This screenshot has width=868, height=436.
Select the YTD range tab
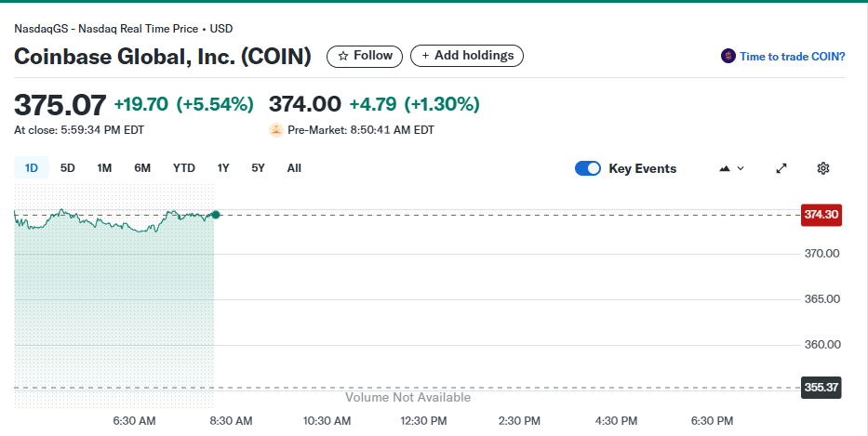184,167
